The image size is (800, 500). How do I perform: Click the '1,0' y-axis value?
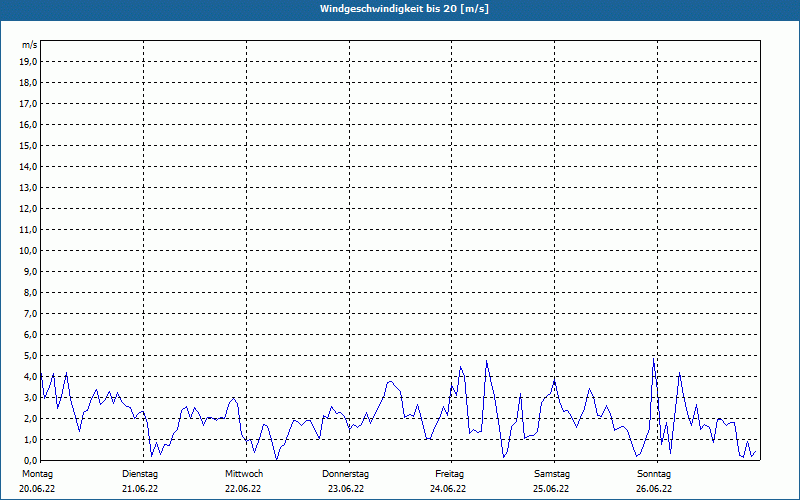pyautogui.click(x=31, y=439)
